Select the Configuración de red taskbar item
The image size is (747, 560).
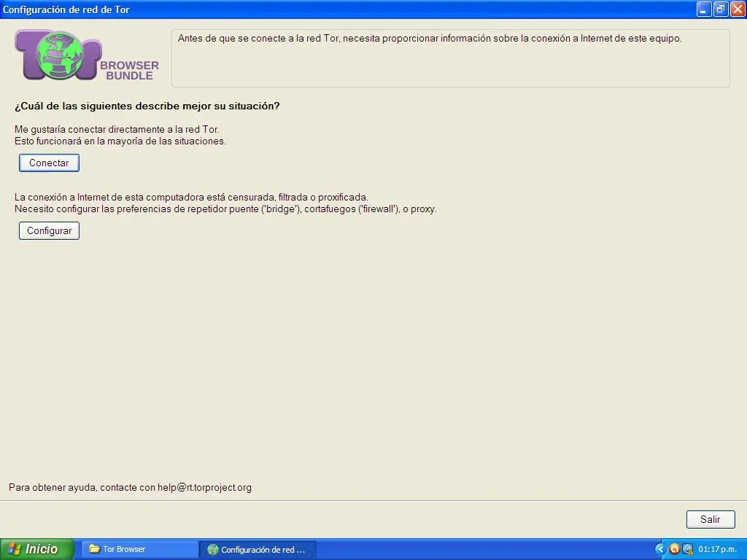258,550
